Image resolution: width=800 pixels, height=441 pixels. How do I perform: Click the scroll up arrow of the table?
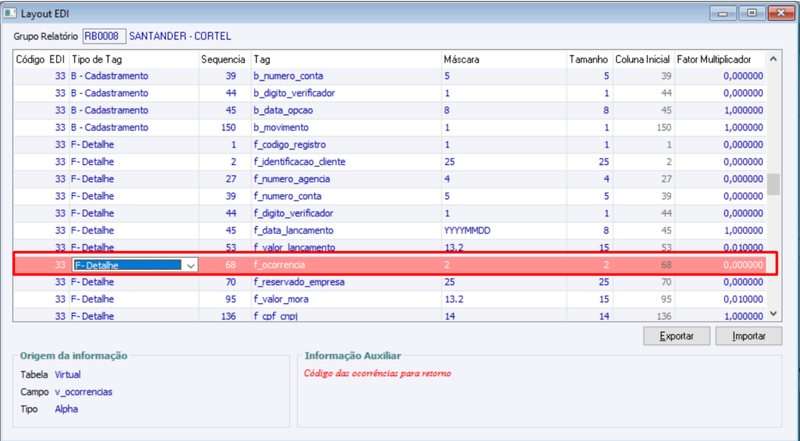(773, 59)
